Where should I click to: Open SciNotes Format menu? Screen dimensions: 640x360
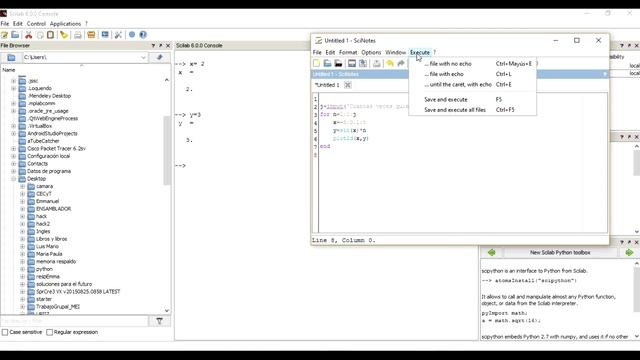(348, 52)
